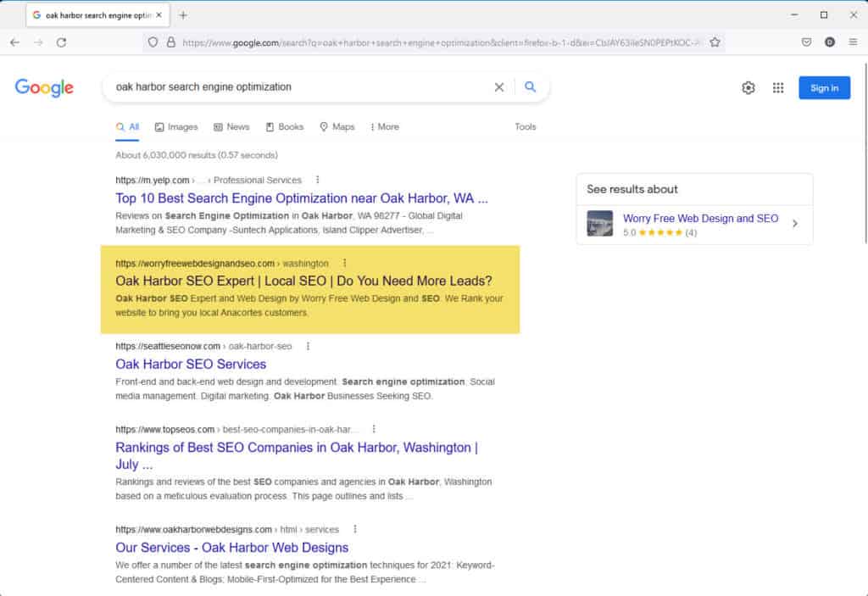Switch to the News tab
The image size is (868, 596).
click(x=231, y=127)
